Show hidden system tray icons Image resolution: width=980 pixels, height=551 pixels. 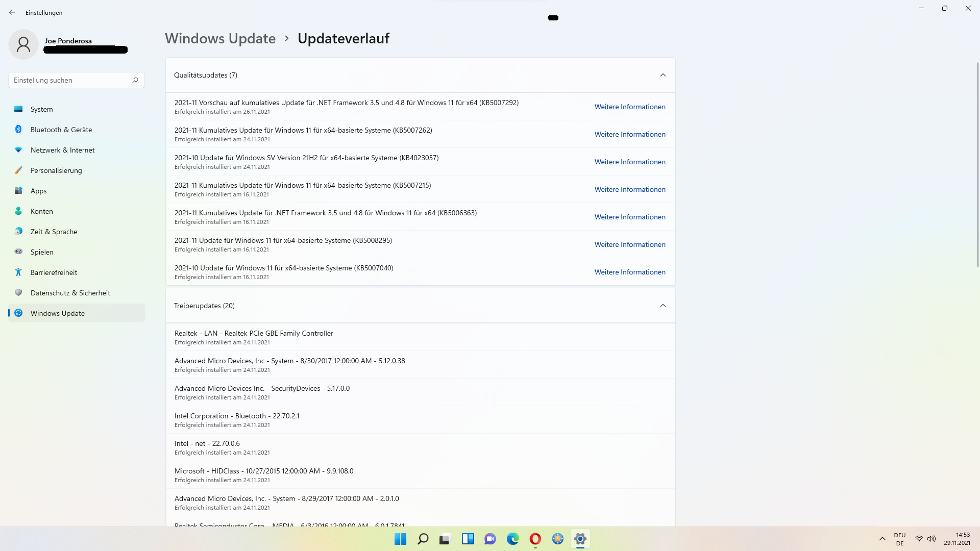(882, 539)
